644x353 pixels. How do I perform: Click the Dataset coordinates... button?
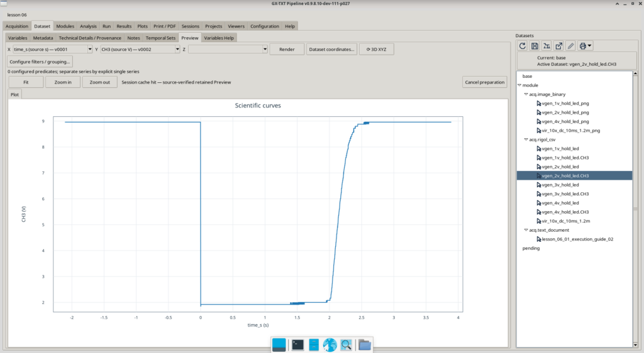[331, 49]
